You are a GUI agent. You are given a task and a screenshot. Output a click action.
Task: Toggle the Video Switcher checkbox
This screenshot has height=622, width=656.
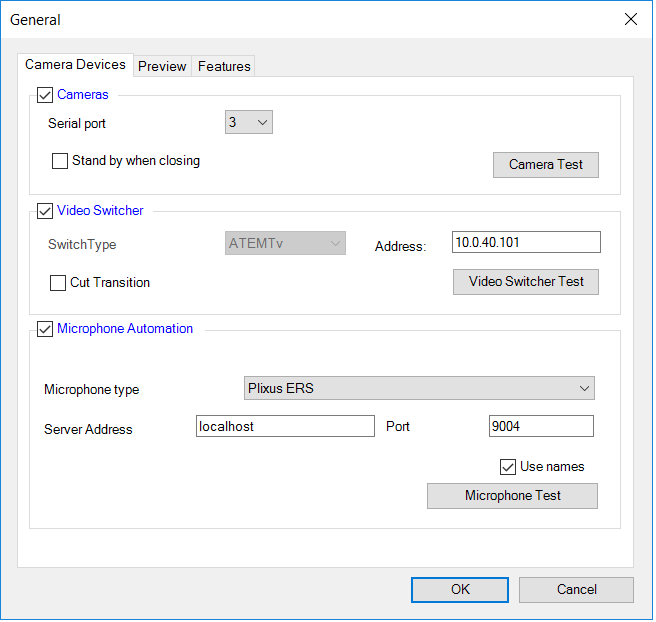click(45, 211)
